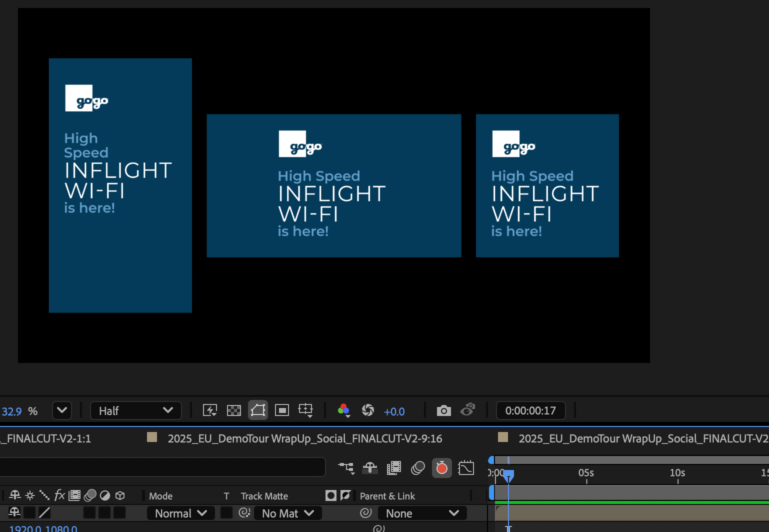Open the Fast Previews options

tap(210, 410)
